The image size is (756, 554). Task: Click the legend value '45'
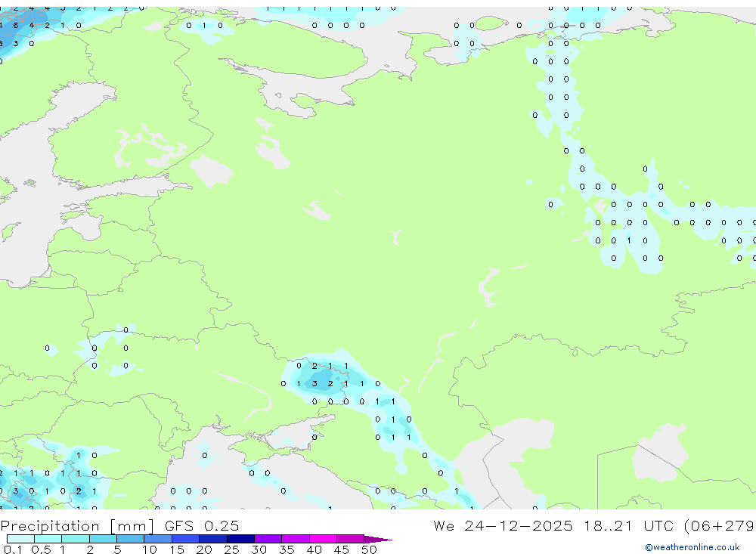click(x=342, y=549)
